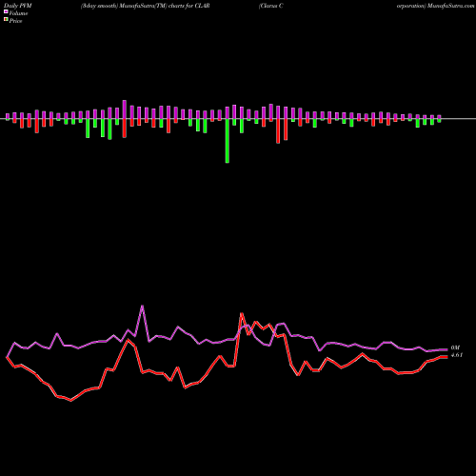Select the Price legend label
Screen dimensions: 476x476
click(15, 21)
